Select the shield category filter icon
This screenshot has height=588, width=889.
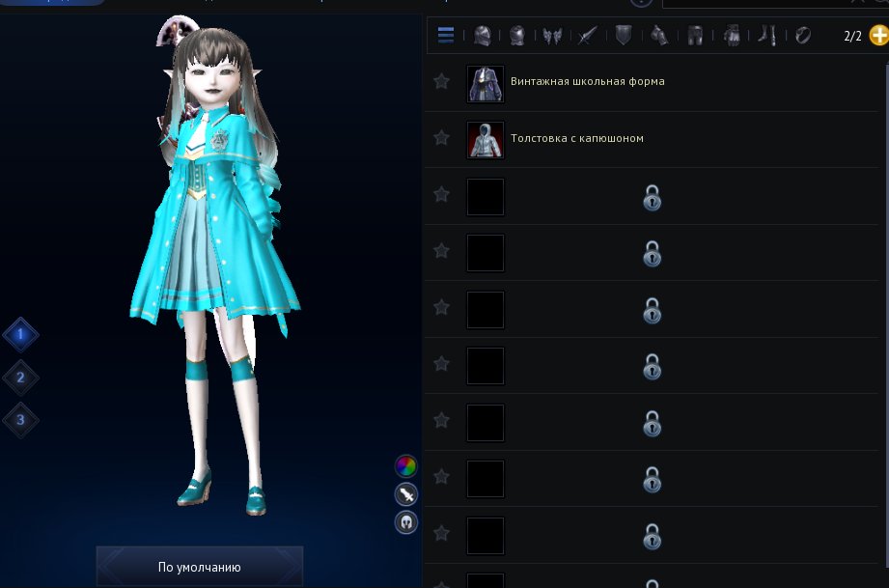(624, 37)
